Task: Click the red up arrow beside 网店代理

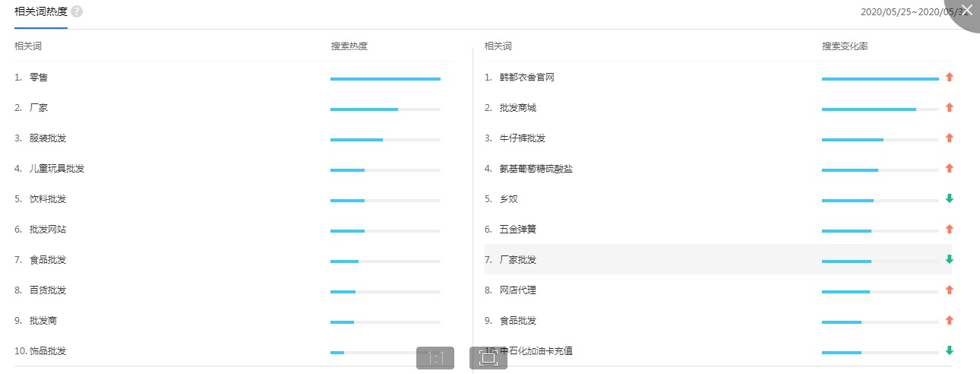Action: click(949, 290)
